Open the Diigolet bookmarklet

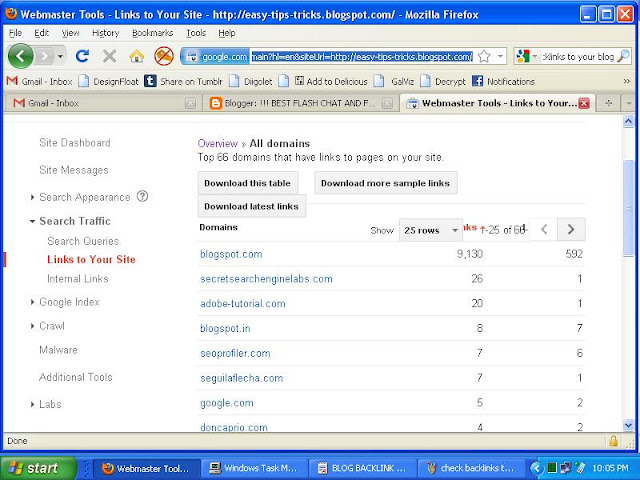tap(251, 81)
